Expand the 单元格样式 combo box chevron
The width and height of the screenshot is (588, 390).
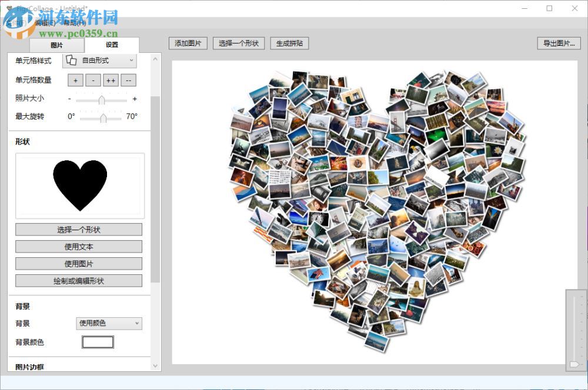(132, 60)
